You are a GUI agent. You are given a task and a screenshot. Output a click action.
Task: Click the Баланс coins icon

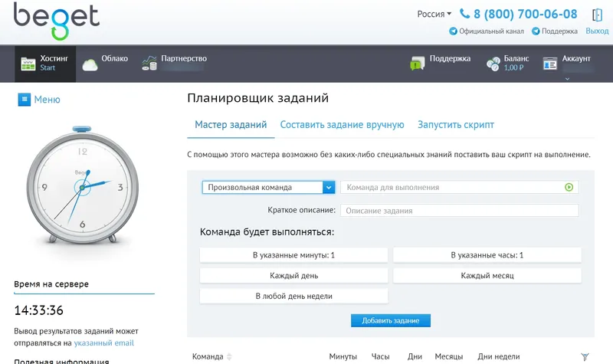tap(493, 64)
